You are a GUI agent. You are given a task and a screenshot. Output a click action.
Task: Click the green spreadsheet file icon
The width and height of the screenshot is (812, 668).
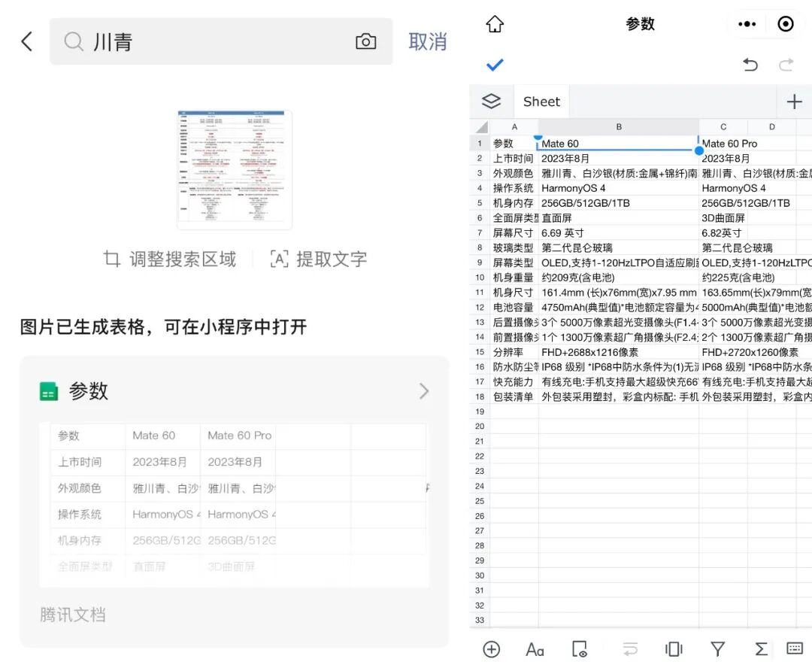click(x=49, y=391)
